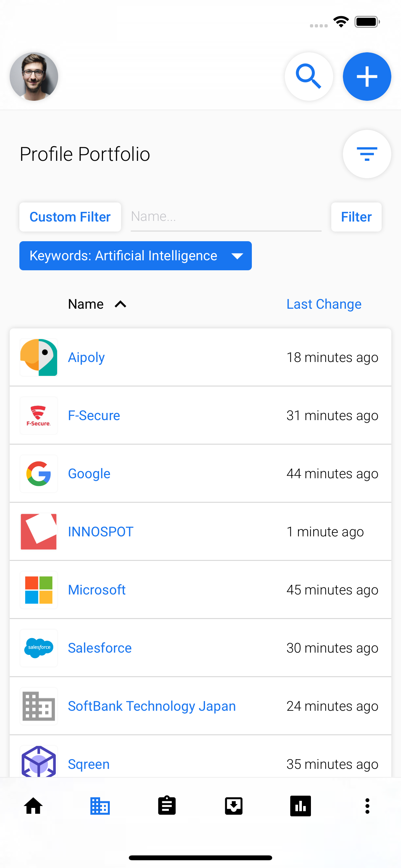
Task: Open the INNOSPOT profile link
Action: click(101, 532)
